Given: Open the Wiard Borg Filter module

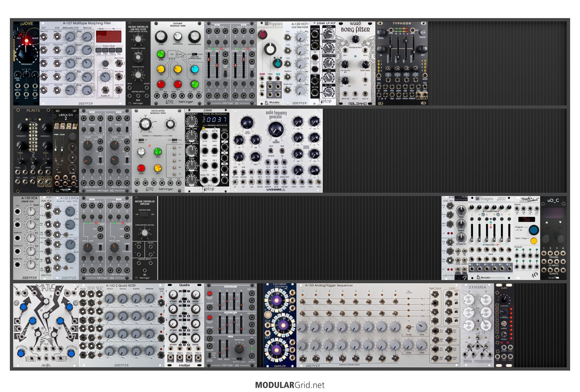Looking at the screenshot, I should [356, 64].
